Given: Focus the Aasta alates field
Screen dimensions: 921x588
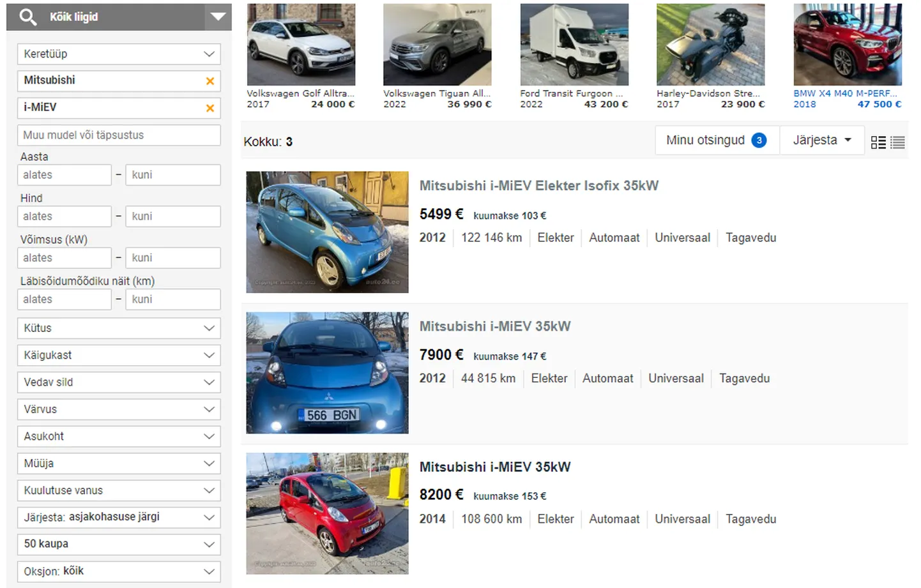Looking at the screenshot, I should (64, 175).
